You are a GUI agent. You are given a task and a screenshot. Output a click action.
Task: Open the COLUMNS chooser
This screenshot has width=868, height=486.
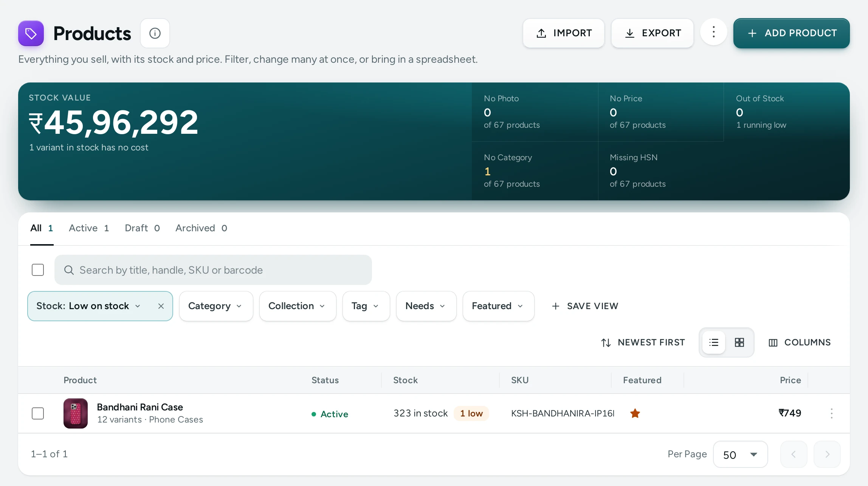pos(800,342)
